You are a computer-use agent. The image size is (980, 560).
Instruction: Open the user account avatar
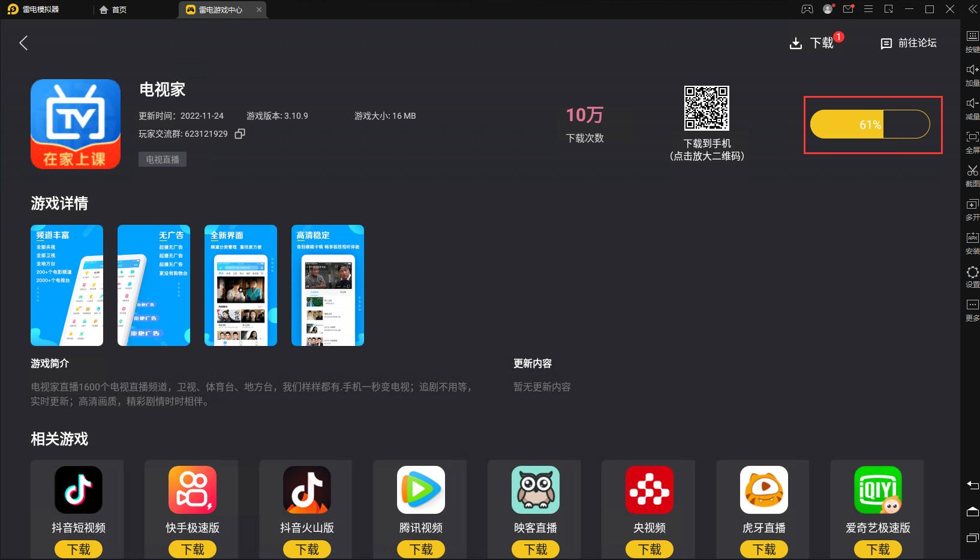point(828,9)
